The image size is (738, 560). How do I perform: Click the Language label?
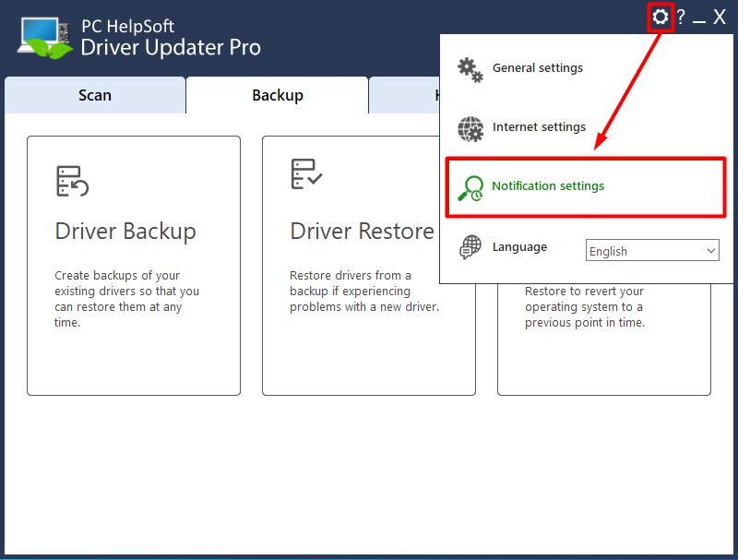[x=519, y=247]
